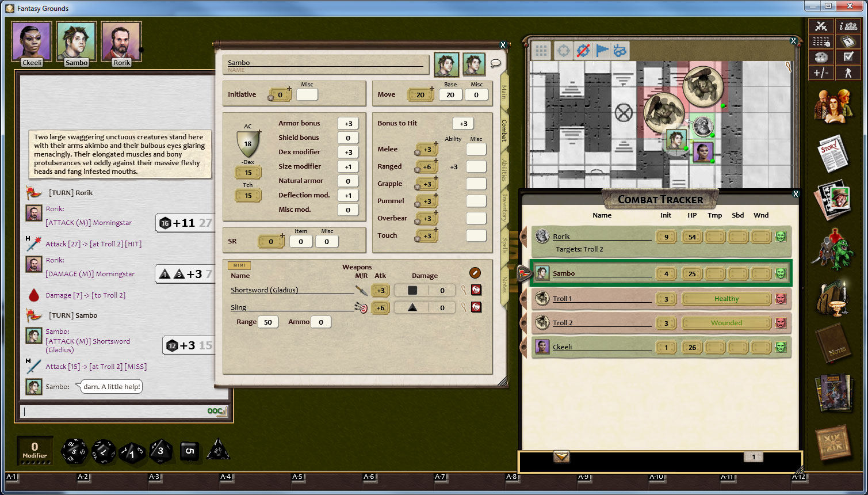Click the flag icon in map toolbar
The width and height of the screenshot is (868, 495).
coord(602,51)
